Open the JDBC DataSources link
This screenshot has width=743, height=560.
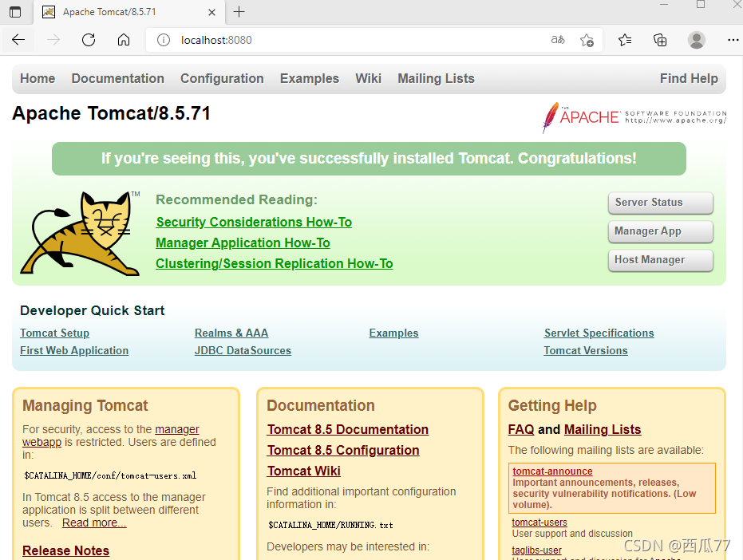(243, 350)
